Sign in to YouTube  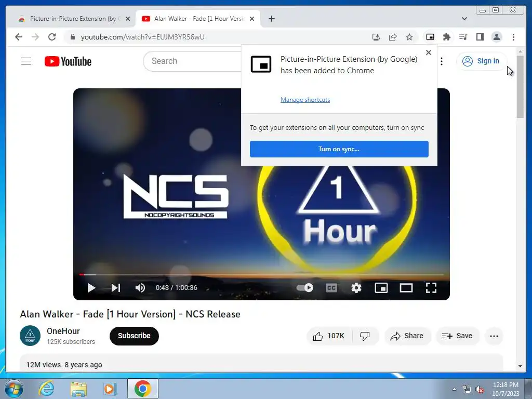(481, 61)
